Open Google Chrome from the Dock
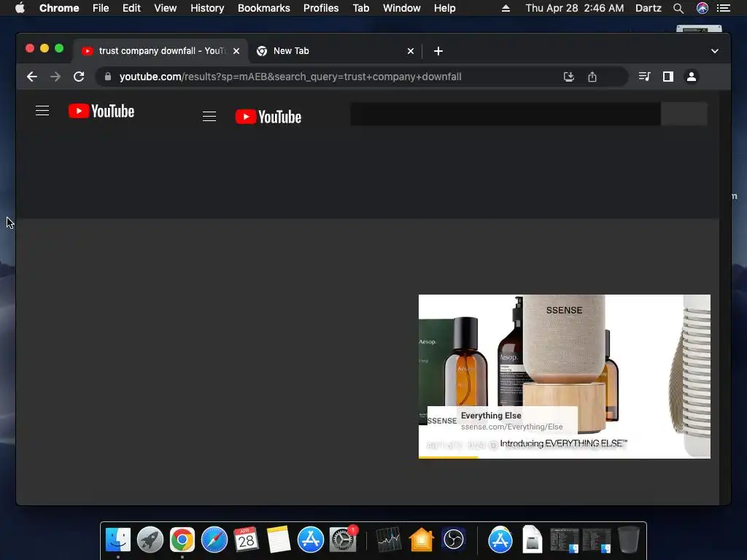 click(x=182, y=540)
